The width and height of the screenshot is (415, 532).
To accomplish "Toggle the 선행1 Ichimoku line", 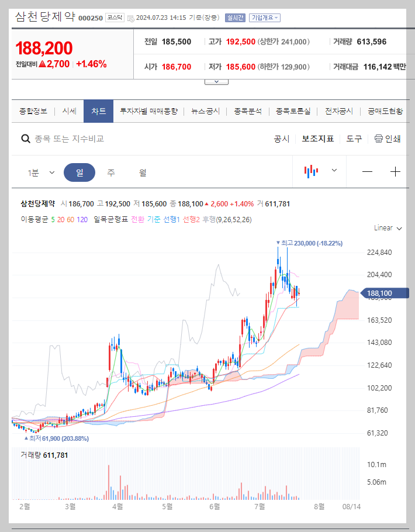I will click(171, 219).
